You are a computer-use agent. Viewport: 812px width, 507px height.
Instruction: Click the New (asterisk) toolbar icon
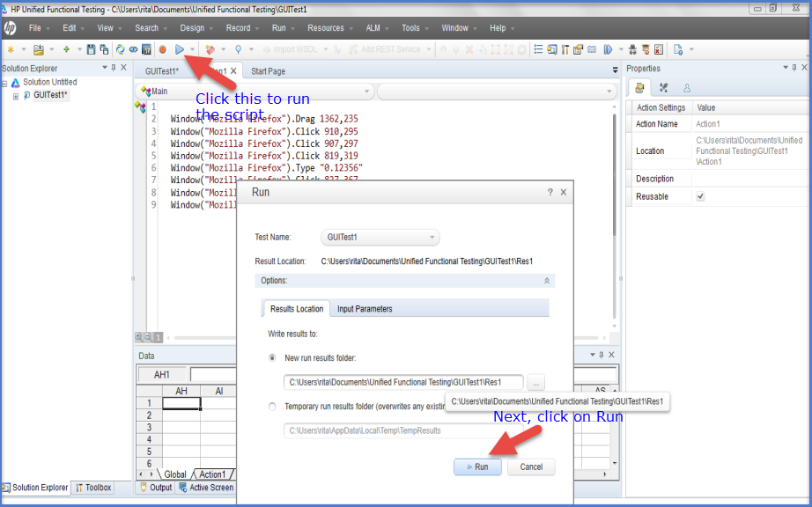pos(11,49)
